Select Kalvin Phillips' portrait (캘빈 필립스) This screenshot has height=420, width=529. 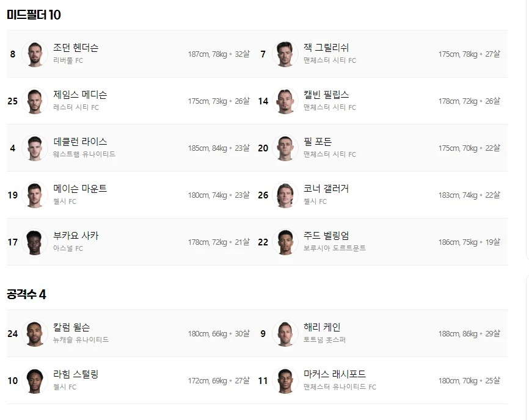pos(285,101)
